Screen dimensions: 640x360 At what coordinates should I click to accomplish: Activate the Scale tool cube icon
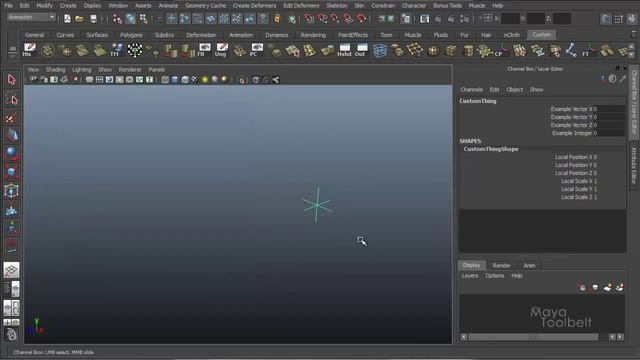11,172
